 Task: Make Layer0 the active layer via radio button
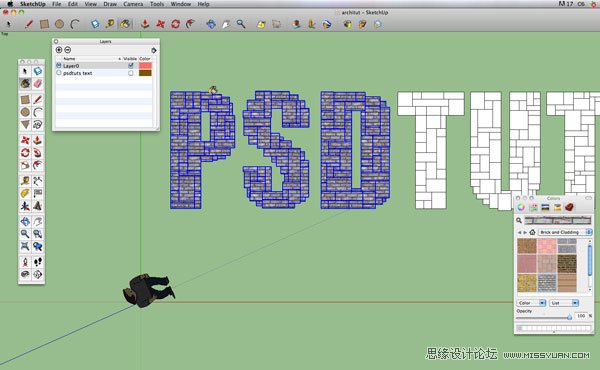(x=59, y=66)
